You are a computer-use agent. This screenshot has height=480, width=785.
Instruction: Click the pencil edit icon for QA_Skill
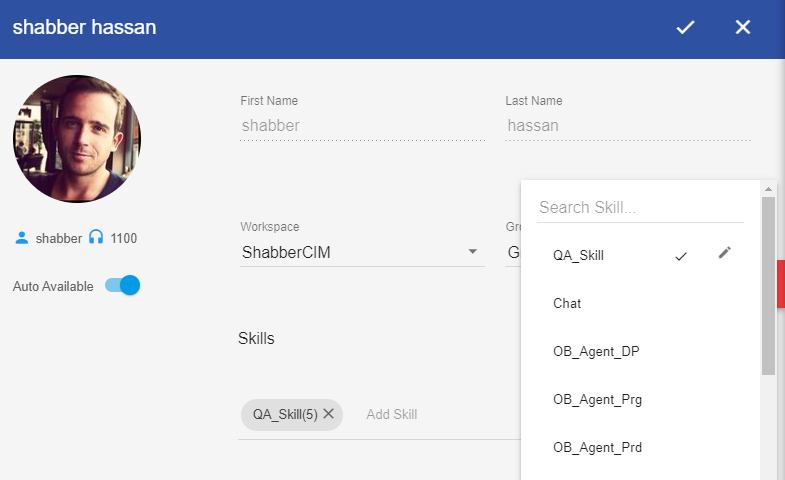tap(725, 254)
